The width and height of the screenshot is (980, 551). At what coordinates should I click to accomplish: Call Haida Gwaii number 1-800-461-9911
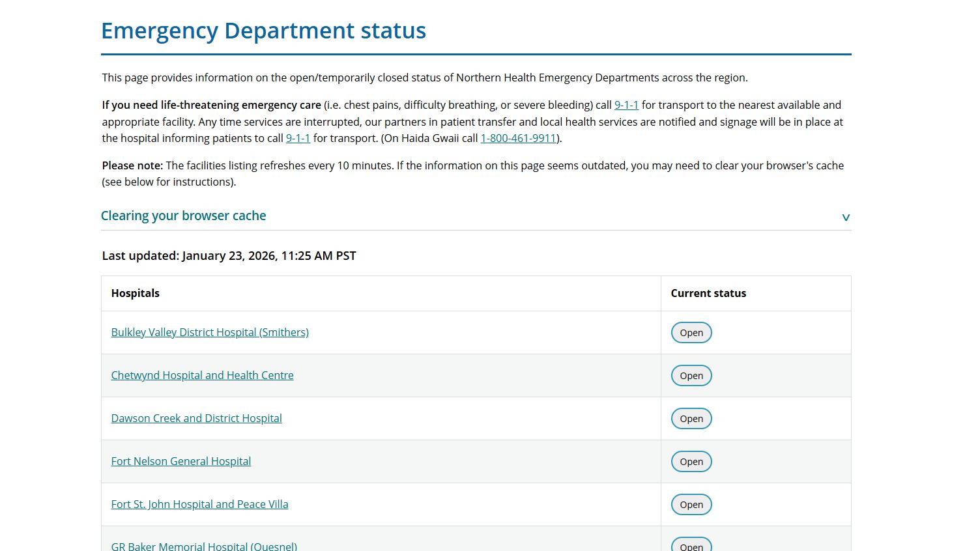click(518, 138)
